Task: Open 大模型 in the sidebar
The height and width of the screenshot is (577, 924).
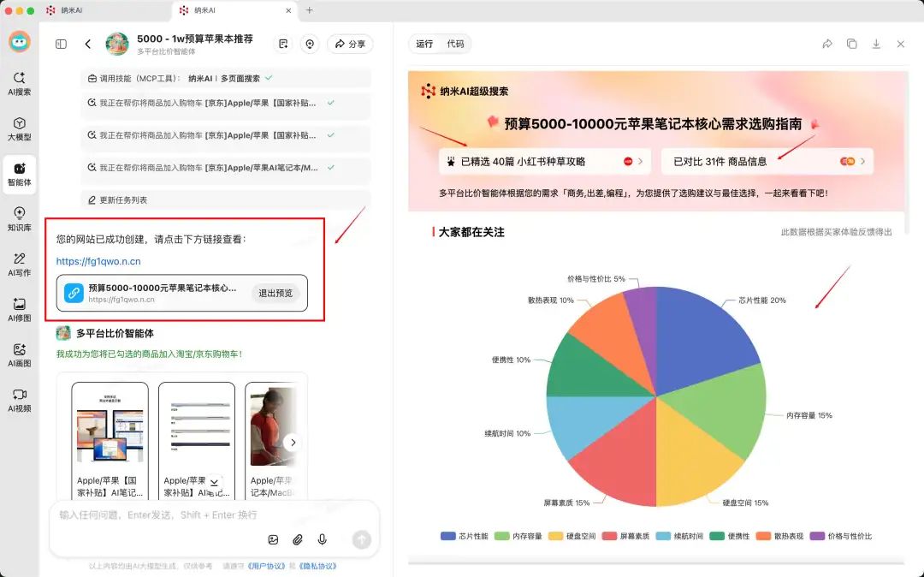Action: point(20,128)
